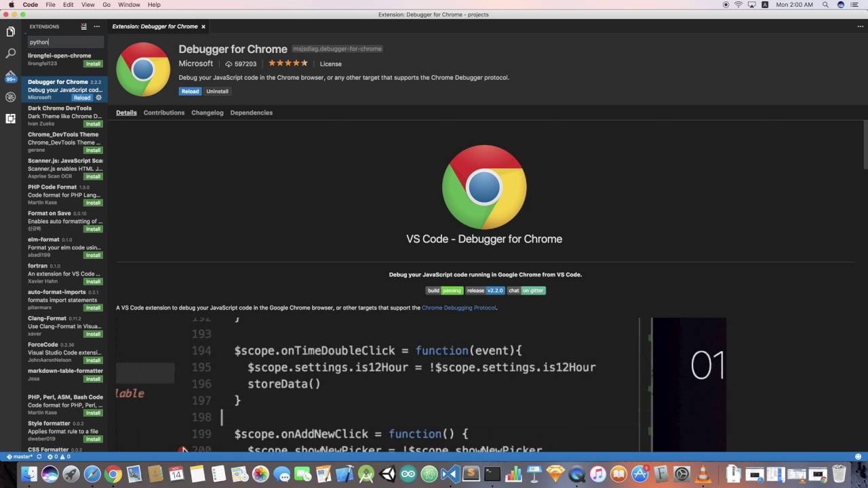Viewport: 868px width, 488px height.
Task: Open the Explorer view in the activity bar
Action: 10,32
